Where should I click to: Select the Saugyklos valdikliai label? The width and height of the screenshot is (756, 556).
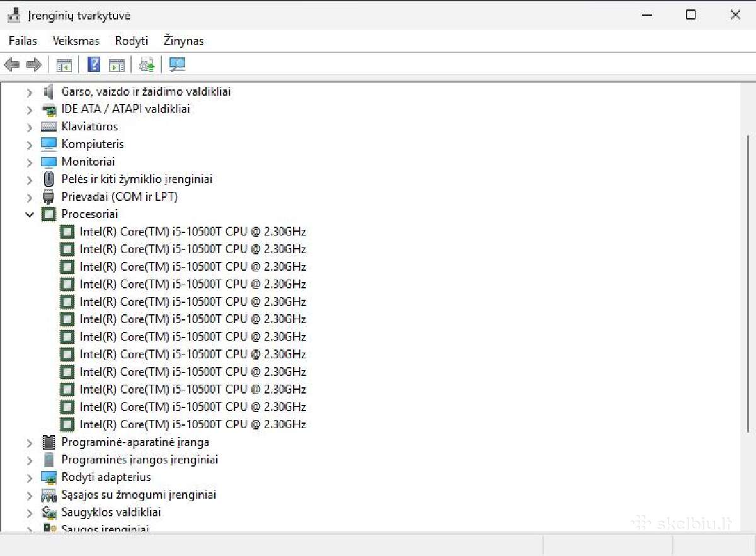(112, 513)
